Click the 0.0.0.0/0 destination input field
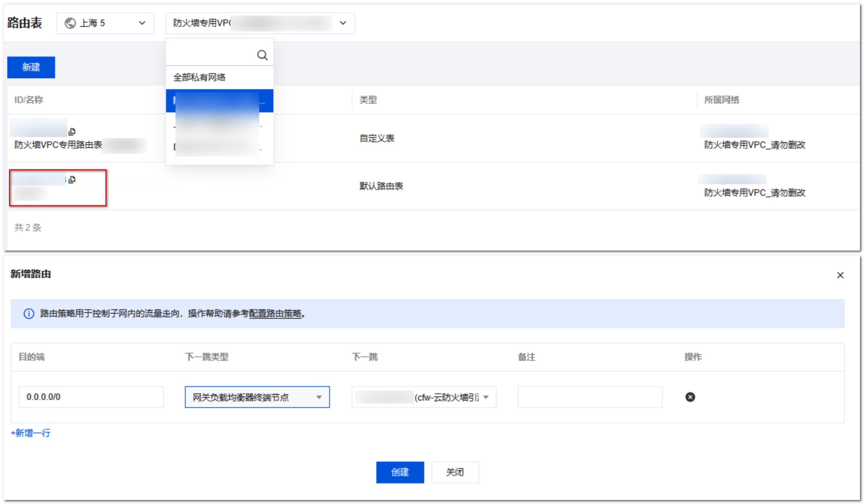The height and width of the screenshot is (504, 864). point(91,397)
